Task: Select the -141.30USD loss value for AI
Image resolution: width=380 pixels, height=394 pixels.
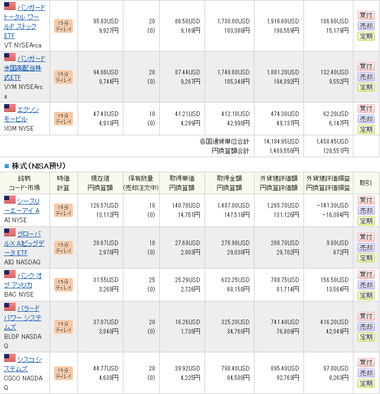Action: [x=333, y=206]
